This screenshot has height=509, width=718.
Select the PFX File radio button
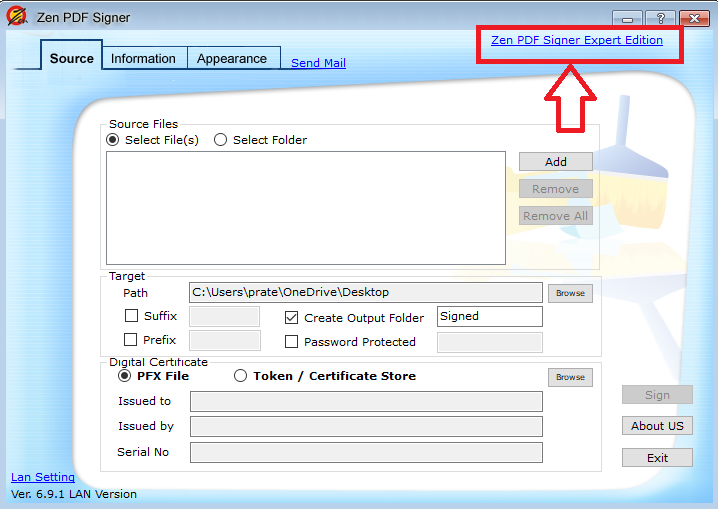point(125,376)
